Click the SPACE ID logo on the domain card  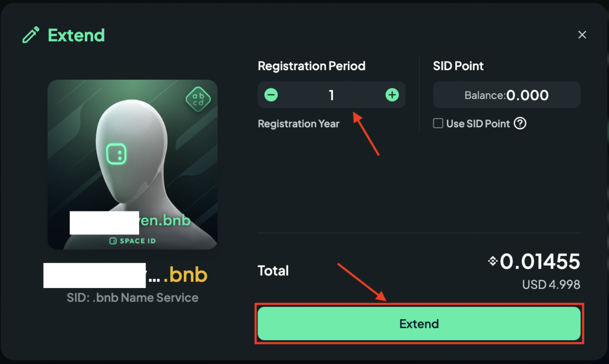[x=132, y=241]
